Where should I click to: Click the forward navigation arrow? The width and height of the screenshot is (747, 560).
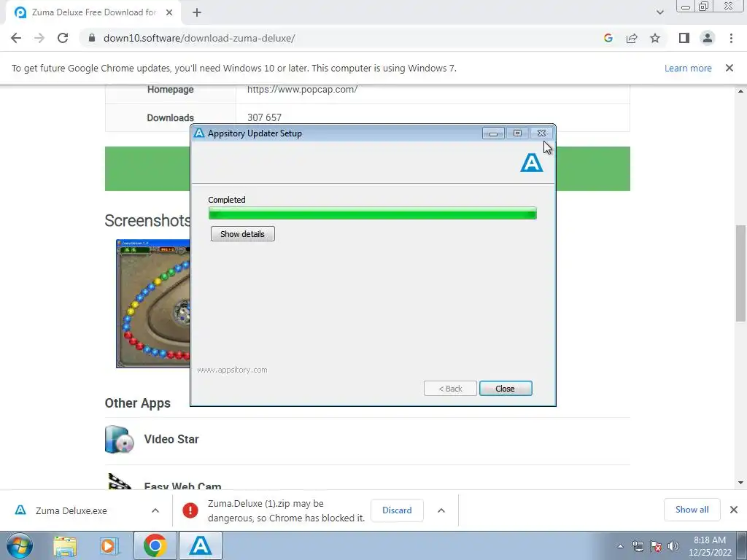(39, 38)
